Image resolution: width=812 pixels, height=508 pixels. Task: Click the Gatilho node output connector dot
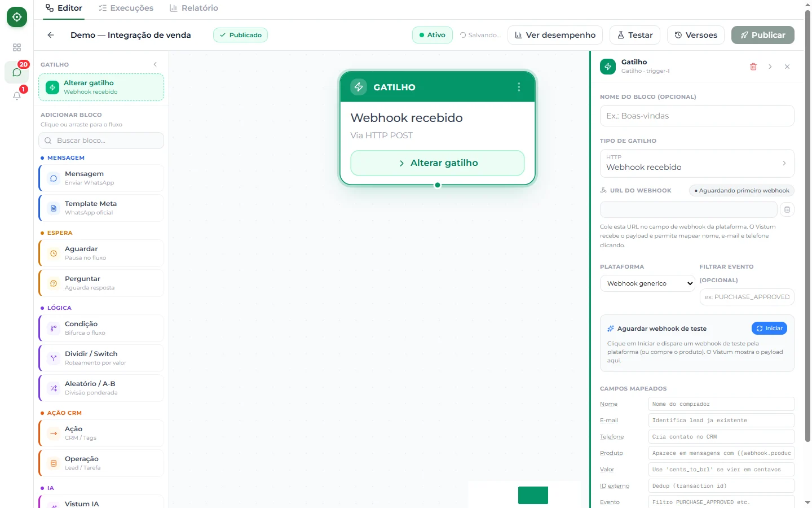[x=438, y=185]
